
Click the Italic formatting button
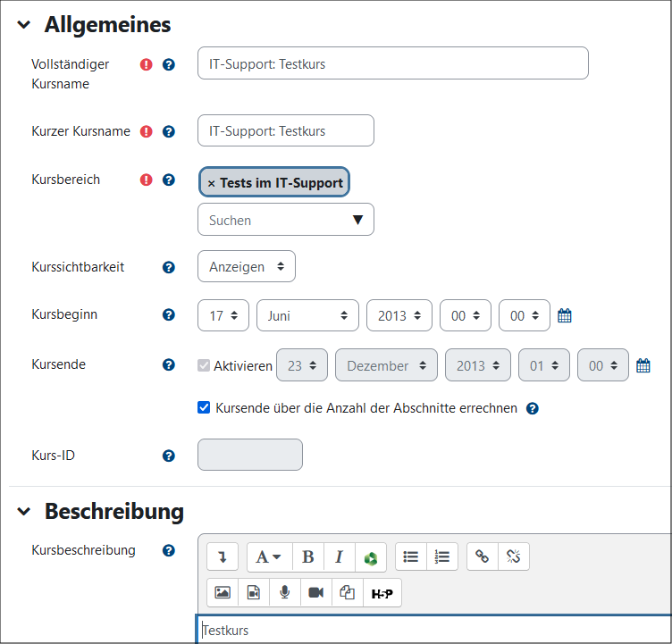pos(339,556)
